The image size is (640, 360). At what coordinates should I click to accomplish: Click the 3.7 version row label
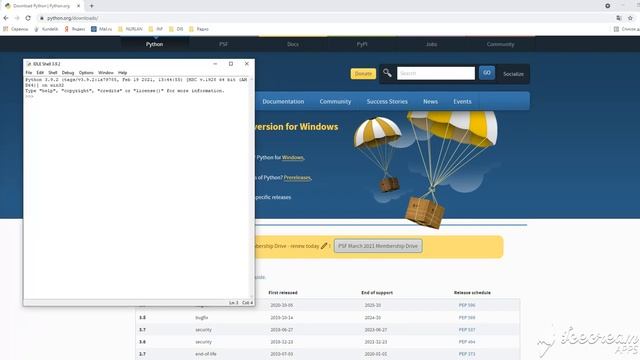coord(142,330)
